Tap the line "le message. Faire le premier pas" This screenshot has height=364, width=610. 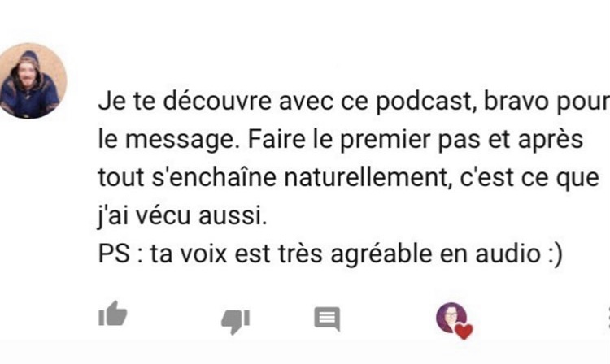click(341, 139)
